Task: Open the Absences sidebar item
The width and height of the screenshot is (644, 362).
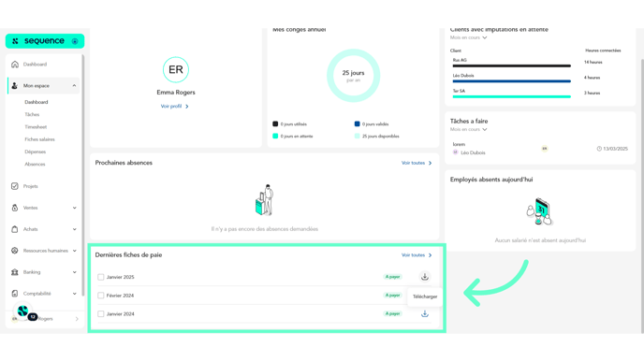Action: (x=35, y=165)
